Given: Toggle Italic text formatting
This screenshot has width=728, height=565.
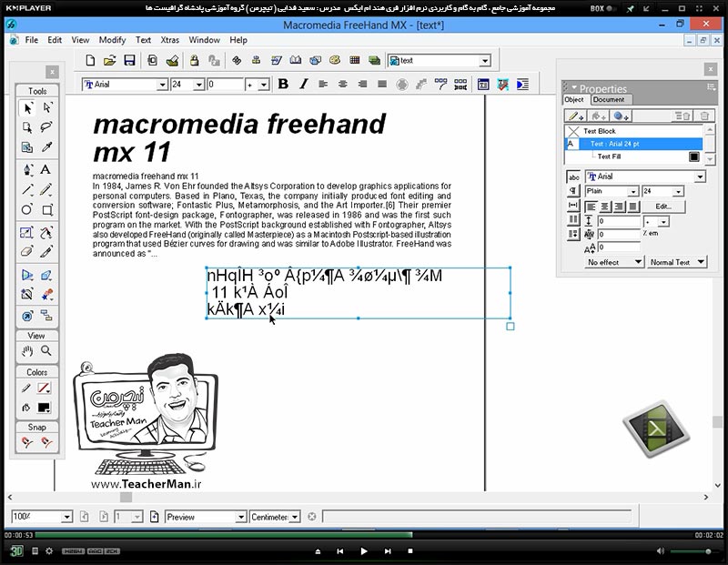Looking at the screenshot, I should point(304,84).
